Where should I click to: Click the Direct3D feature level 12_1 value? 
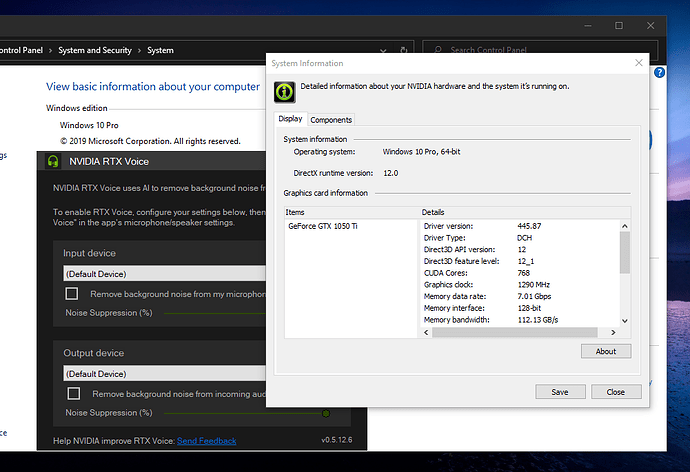coord(526,261)
